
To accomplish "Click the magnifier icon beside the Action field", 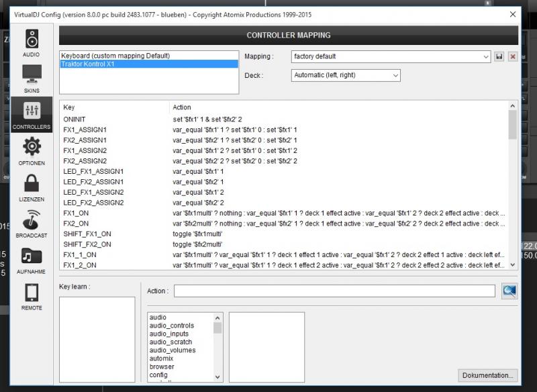I will pos(509,291).
